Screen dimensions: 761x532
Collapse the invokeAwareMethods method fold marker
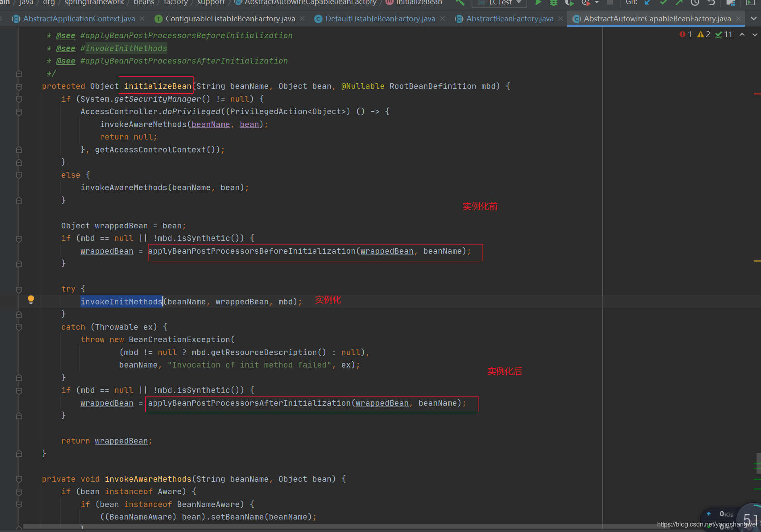pos(19,479)
